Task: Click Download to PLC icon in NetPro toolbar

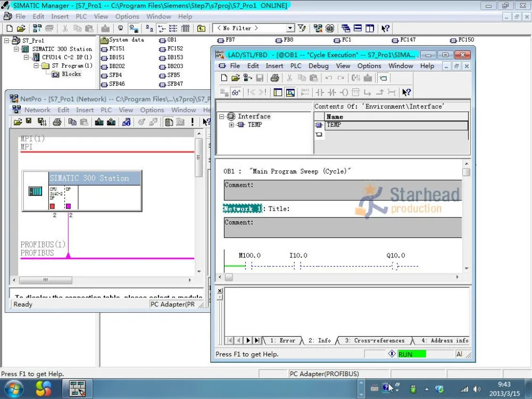Action: (99, 122)
